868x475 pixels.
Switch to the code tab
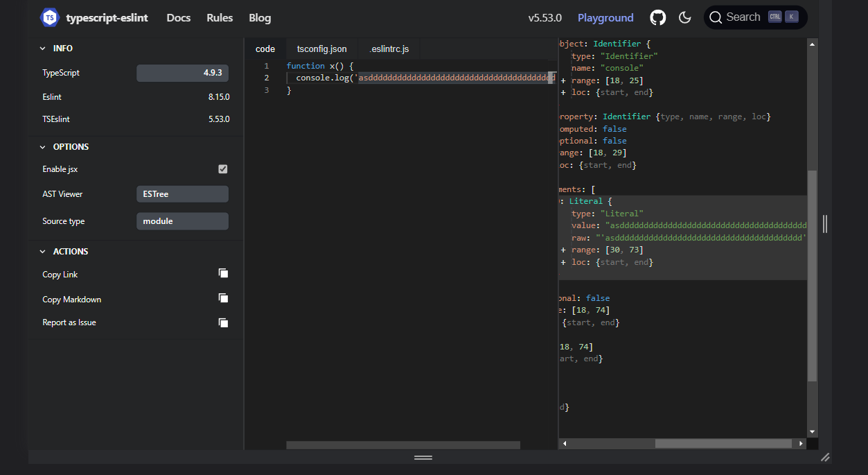coord(265,49)
